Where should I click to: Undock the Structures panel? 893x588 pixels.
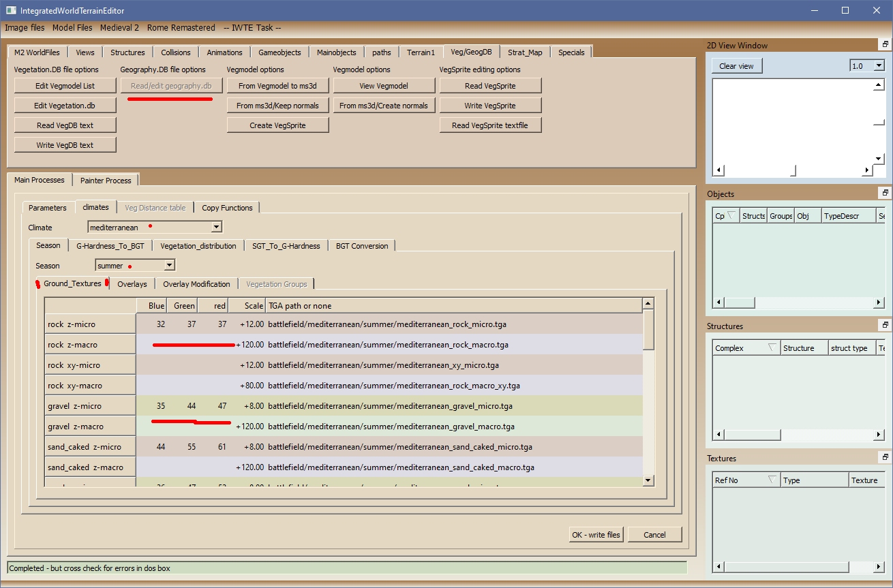(885, 326)
